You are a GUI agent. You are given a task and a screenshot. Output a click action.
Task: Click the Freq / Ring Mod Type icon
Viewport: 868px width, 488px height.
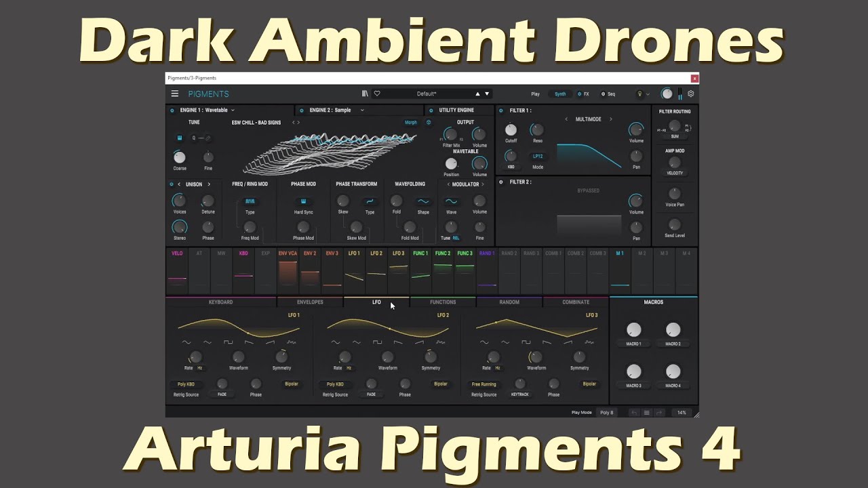click(x=250, y=201)
